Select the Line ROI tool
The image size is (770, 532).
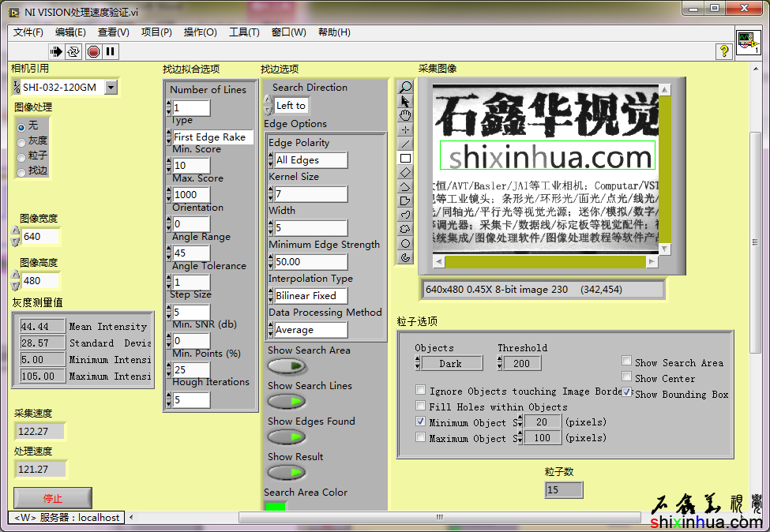pyautogui.click(x=406, y=144)
